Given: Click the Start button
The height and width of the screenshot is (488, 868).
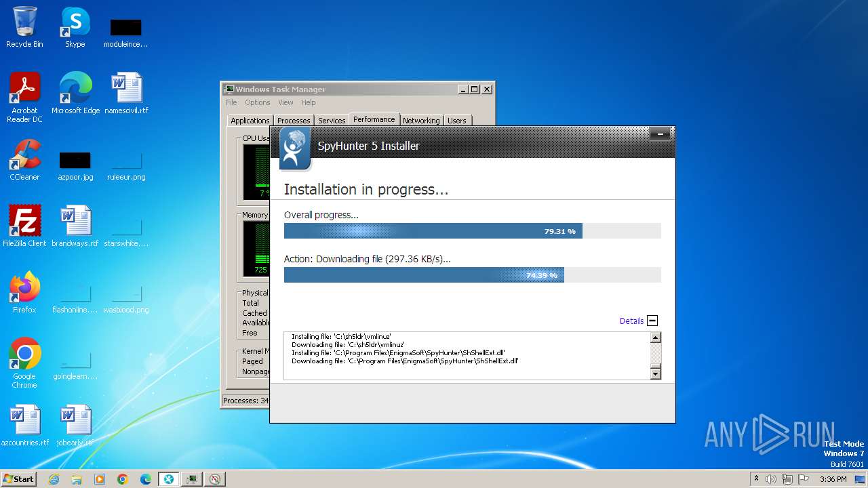Looking at the screenshot, I should coord(19,479).
